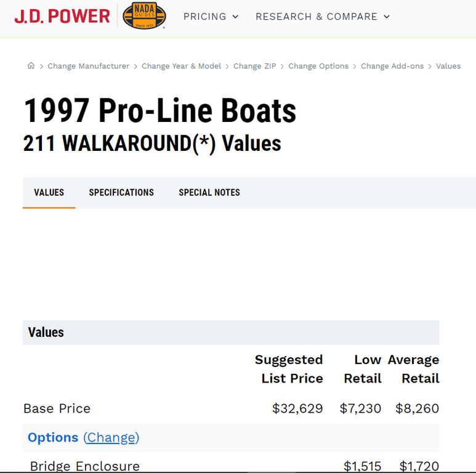Click Change Year & Model breadcrumb

point(181,66)
